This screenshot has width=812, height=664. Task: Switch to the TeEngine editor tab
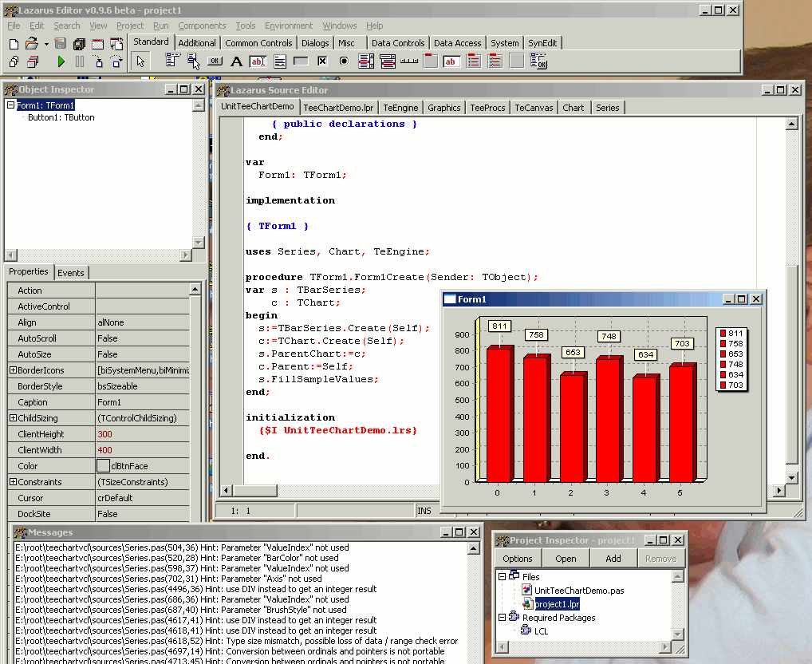pyautogui.click(x=400, y=108)
